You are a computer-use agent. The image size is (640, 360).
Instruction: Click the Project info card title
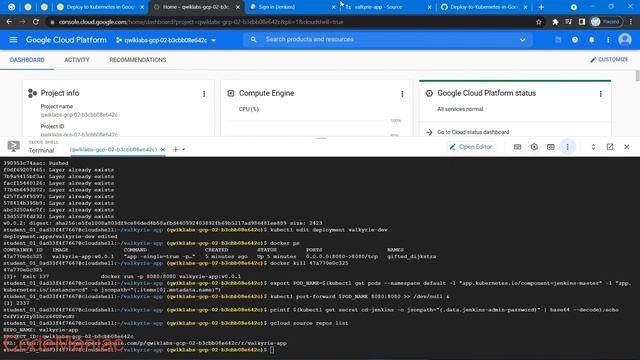(x=60, y=93)
